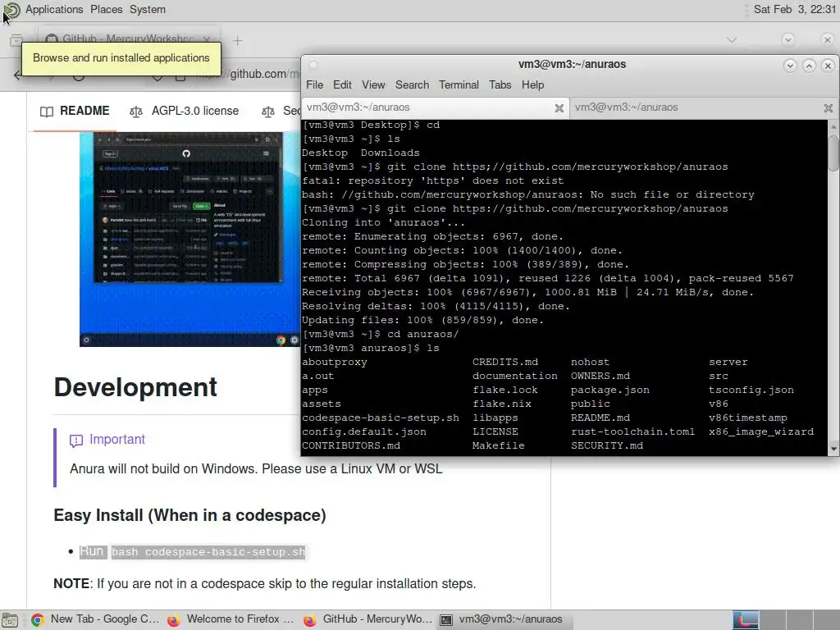
Task: Click the Important note icon
Action: click(x=76, y=441)
